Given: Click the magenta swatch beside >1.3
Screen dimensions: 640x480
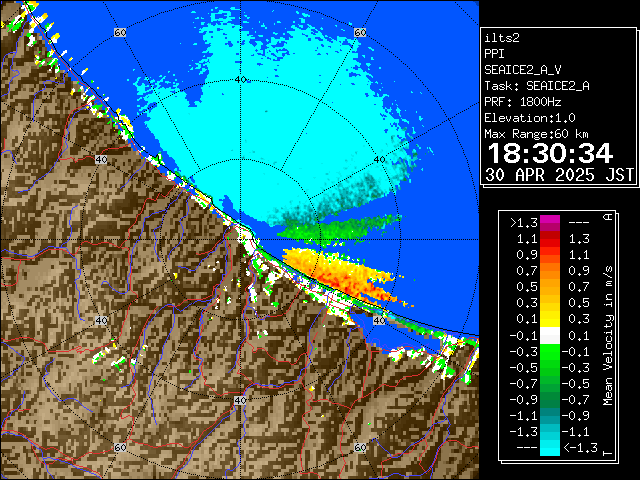Looking at the screenshot, I should coord(550,223).
